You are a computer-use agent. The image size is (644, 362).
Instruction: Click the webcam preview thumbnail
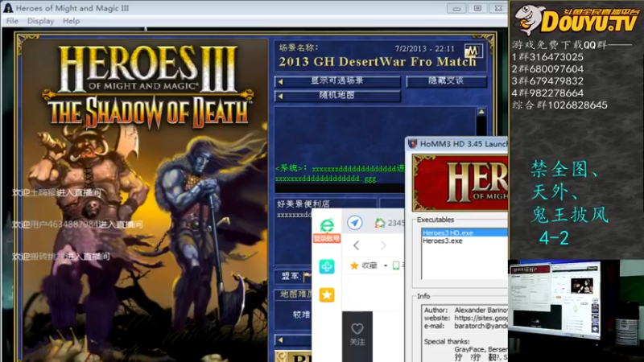click(576, 311)
